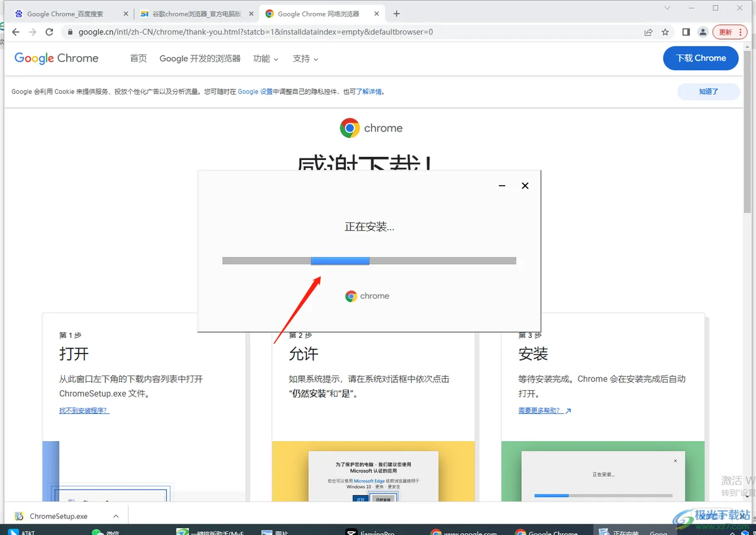The image size is (756, 535).
Task: Open the 首页 navigation item
Action: coord(138,58)
